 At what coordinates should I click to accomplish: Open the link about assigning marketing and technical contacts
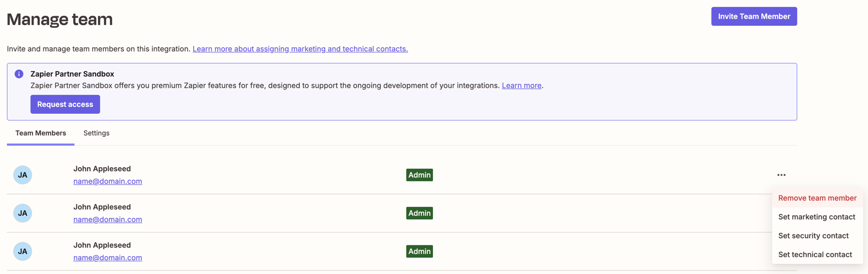300,49
